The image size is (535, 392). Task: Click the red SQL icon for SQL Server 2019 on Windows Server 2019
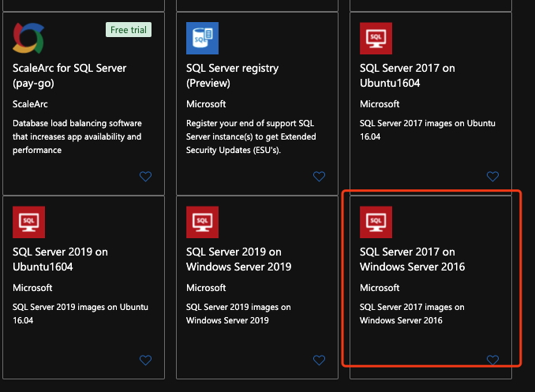coord(202,222)
